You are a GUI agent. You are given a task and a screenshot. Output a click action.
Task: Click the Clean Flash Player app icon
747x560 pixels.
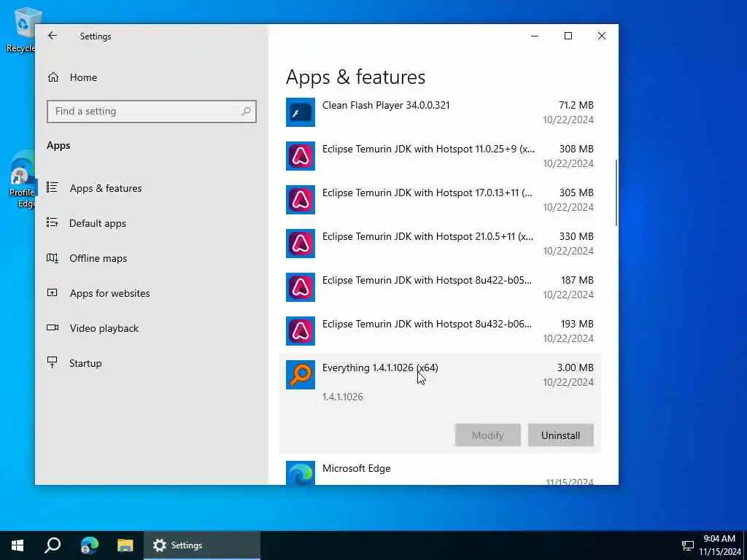300,112
